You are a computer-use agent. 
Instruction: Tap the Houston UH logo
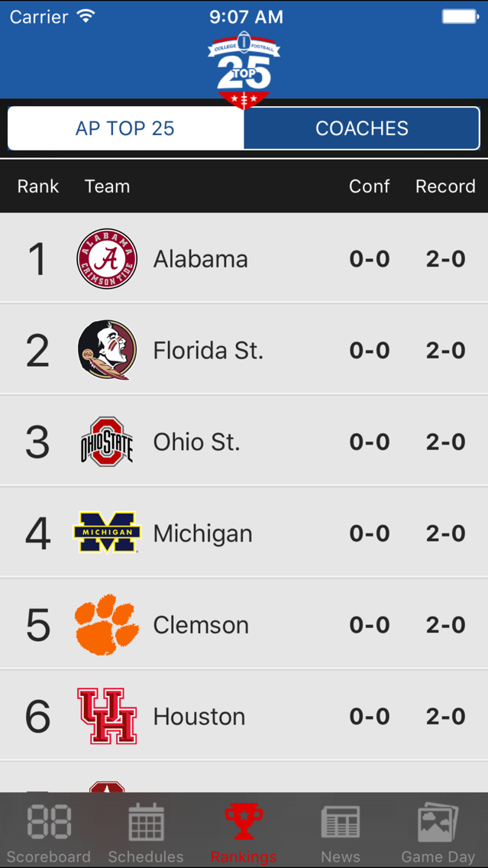tap(107, 716)
